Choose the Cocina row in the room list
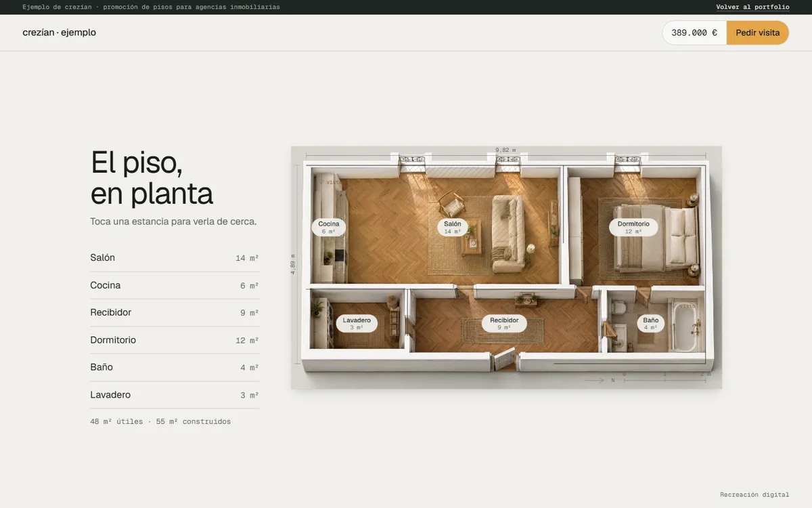The image size is (812, 508). (175, 285)
